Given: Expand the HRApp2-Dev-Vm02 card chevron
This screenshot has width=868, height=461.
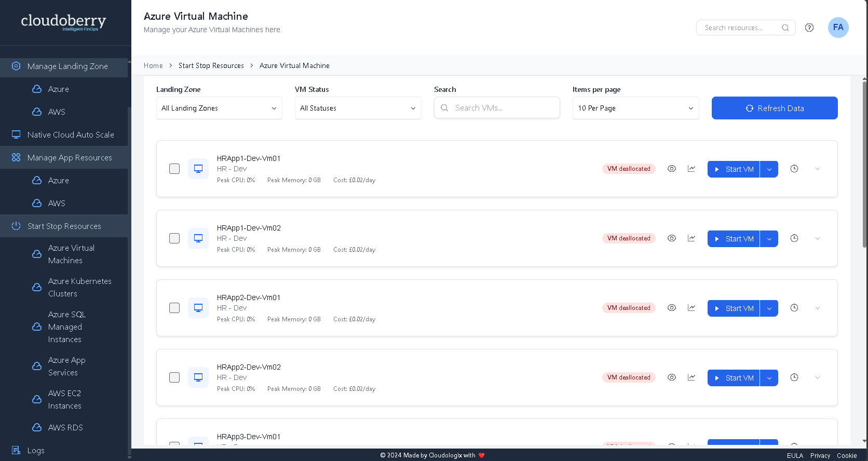Looking at the screenshot, I should 818,378.
